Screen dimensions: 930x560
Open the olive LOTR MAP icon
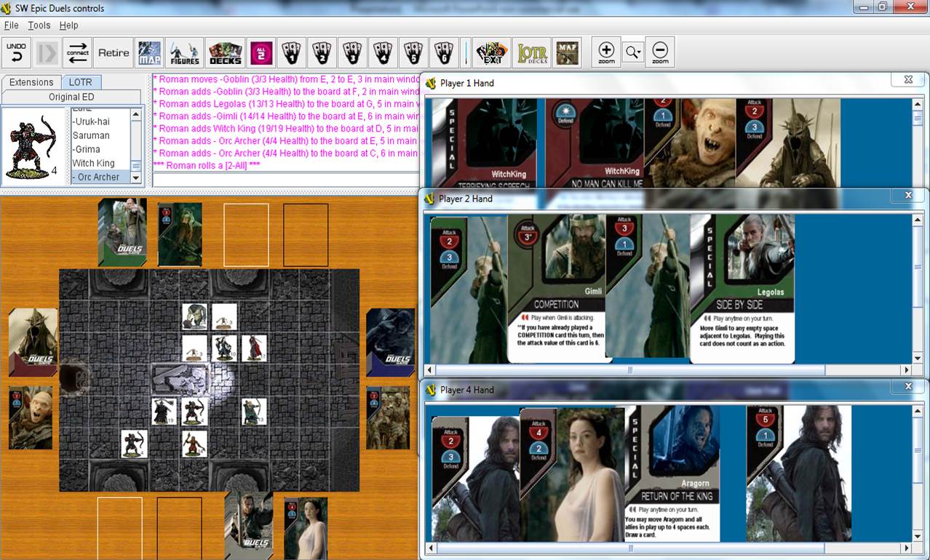click(568, 53)
